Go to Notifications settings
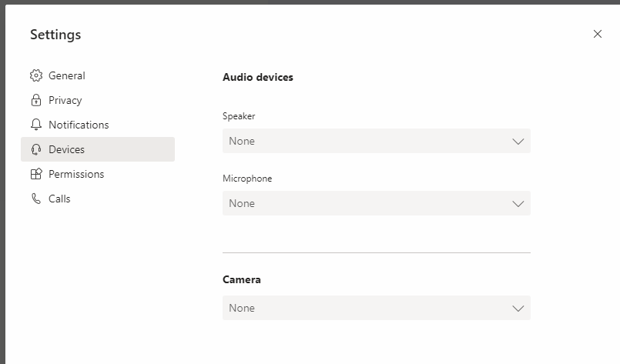Screen dimensions: 620x364 tap(79, 125)
